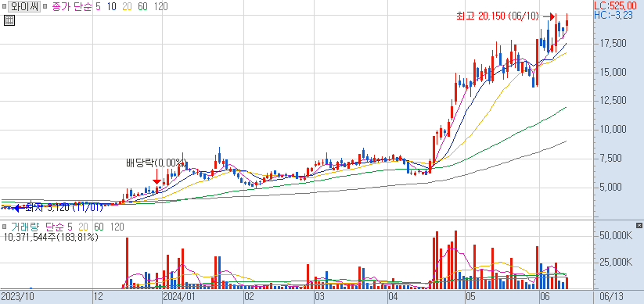The height and width of the screenshot is (304, 644).
Task: Select the orange 20-day price average label
Action: tap(128, 7)
